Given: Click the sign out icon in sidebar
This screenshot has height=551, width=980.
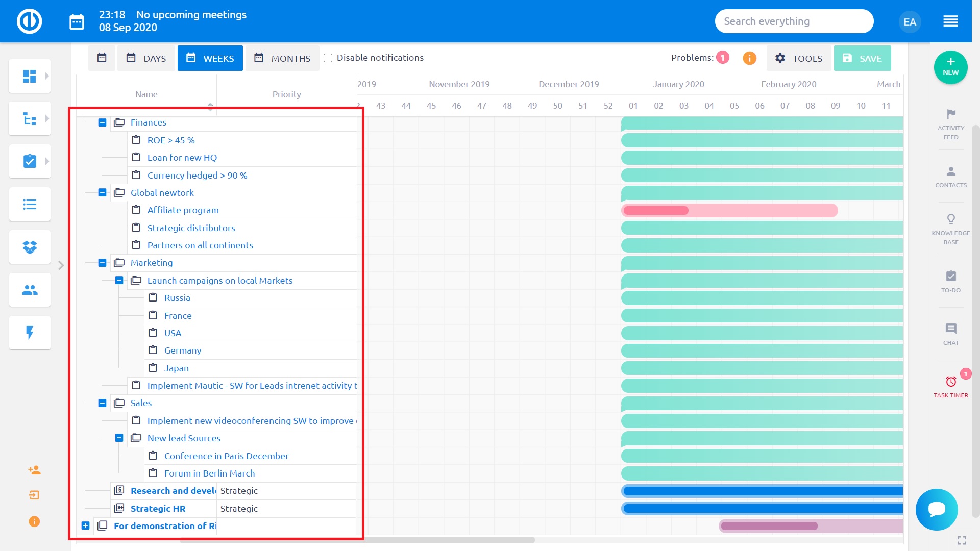Looking at the screenshot, I should 34,495.
